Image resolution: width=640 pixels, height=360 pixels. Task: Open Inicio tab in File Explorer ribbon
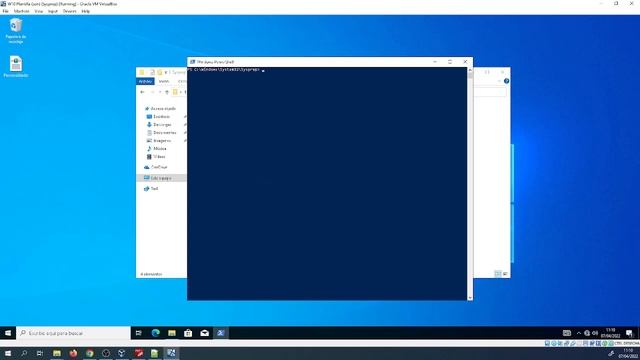coord(164,82)
